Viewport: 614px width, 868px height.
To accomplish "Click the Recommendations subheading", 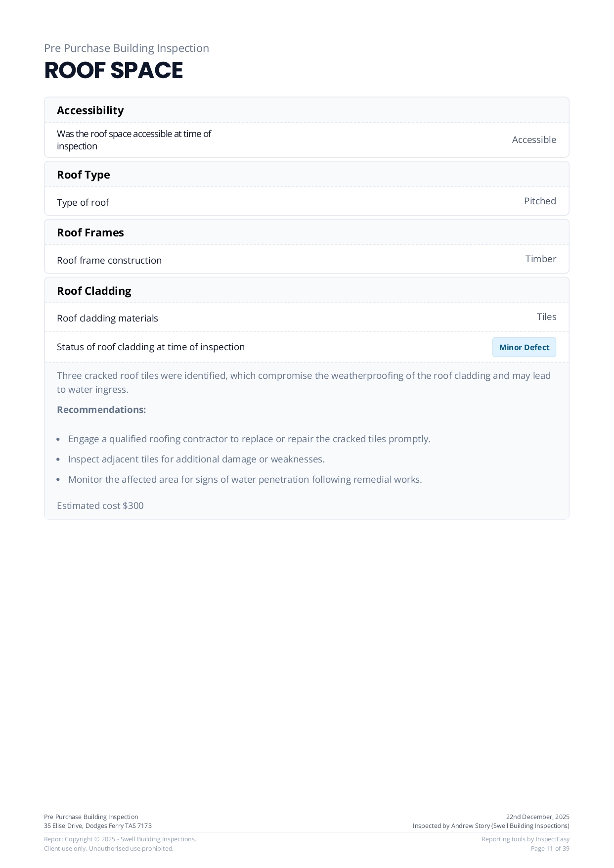I will click(x=101, y=410).
